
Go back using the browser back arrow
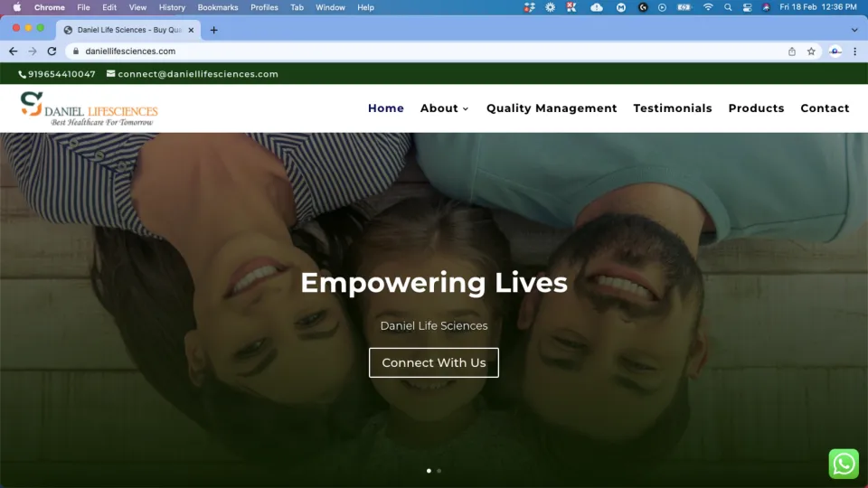(x=14, y=51)
